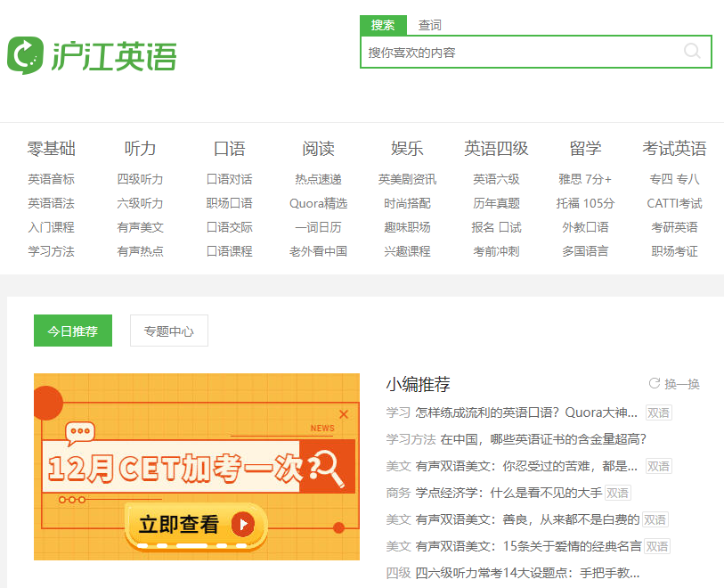Image resolution: width=724 pixels, height=588 pixels.
Task: Open the 专题中心 tab
Action: [169, 330]
